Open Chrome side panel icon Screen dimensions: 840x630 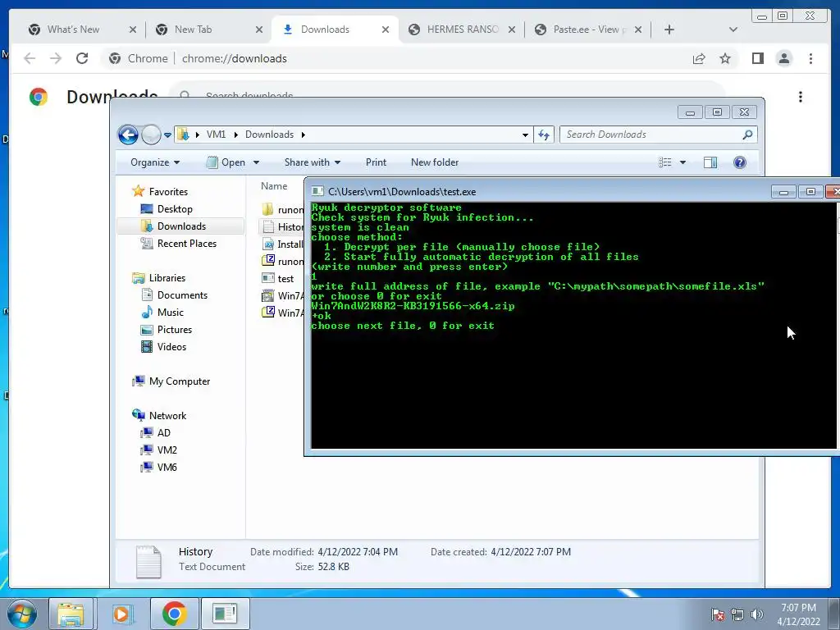757,58
